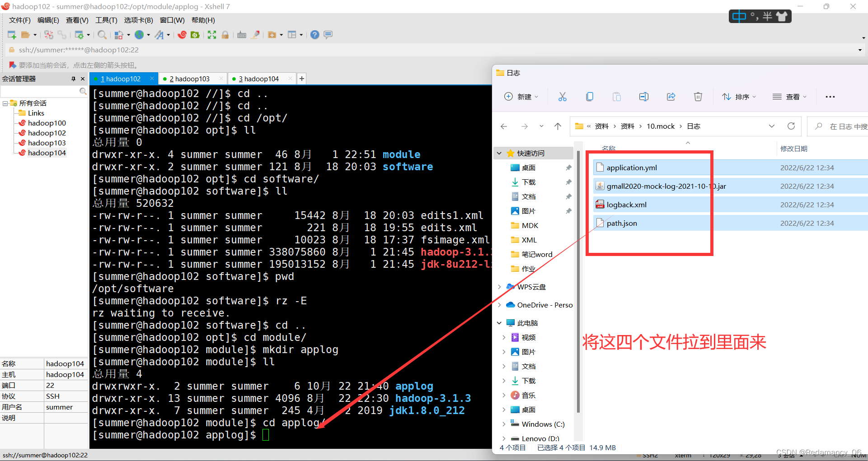Image resolution: width=868 pixels, height=461 pixels.
Task: Click 10.mock in the breadcrumb path
Action: pos(660,126)
